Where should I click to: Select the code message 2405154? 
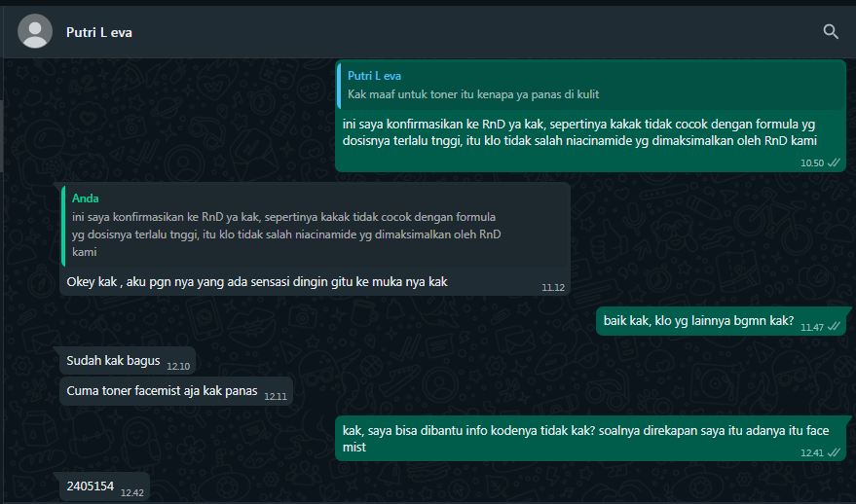click(x=104, y=486)
